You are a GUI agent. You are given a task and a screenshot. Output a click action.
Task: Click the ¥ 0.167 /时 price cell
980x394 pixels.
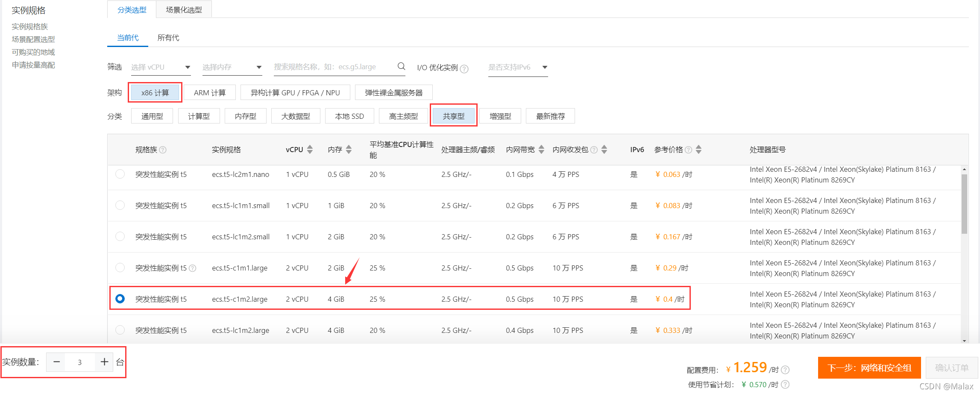[674, 237]
